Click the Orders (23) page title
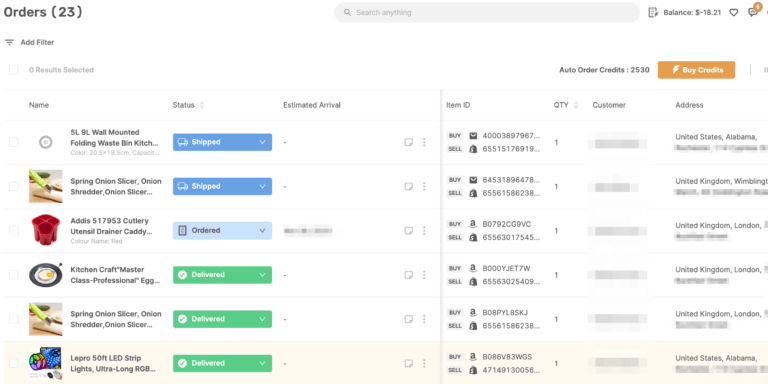The height and width of the screenshot is (384, 768). (x=43, y=12)
